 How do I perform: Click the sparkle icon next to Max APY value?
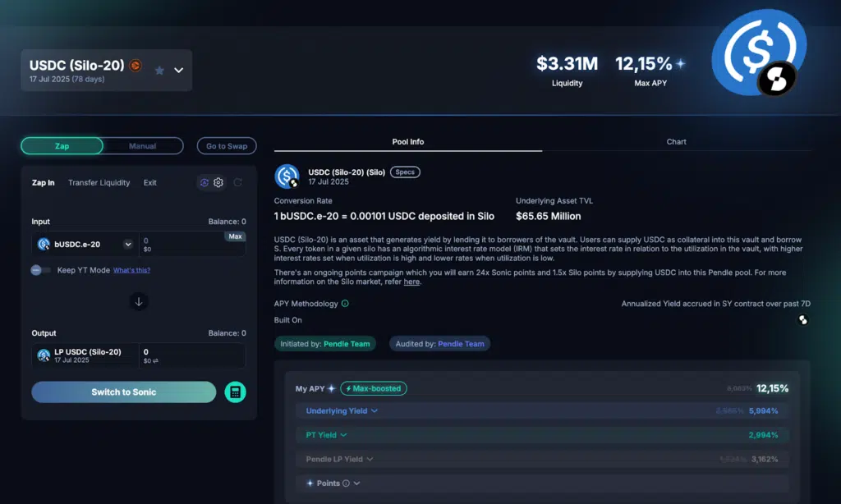point(681,64)
